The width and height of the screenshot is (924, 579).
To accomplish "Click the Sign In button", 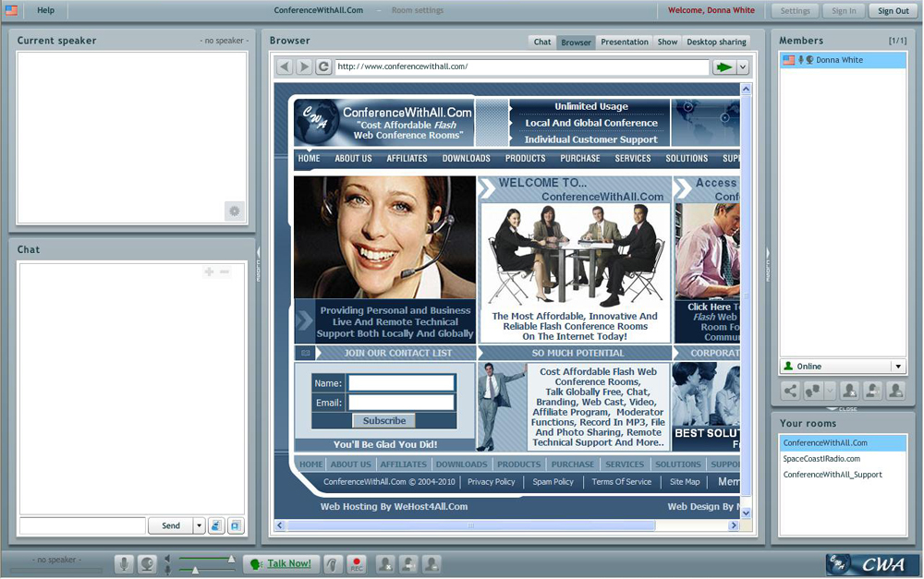I will coord(844,10).
